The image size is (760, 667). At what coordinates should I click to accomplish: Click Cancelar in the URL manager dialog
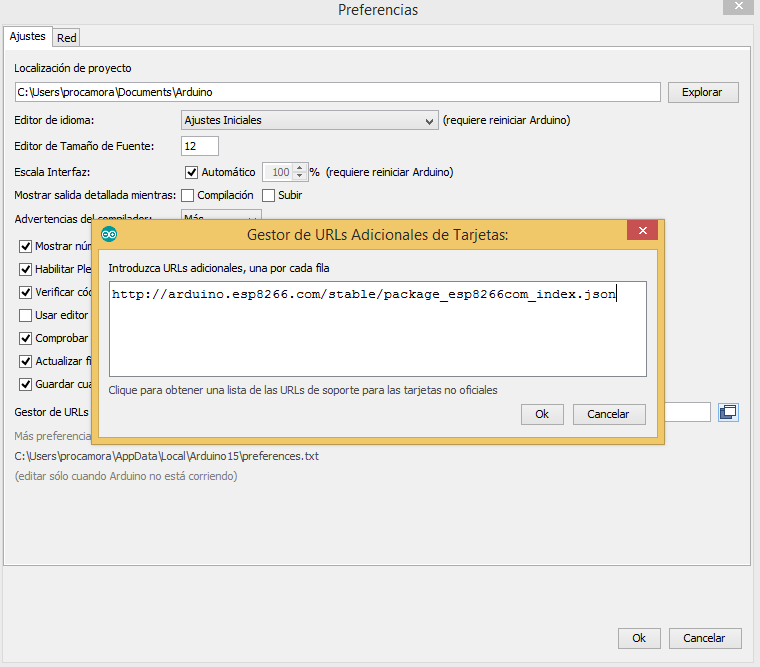(609, 414)
